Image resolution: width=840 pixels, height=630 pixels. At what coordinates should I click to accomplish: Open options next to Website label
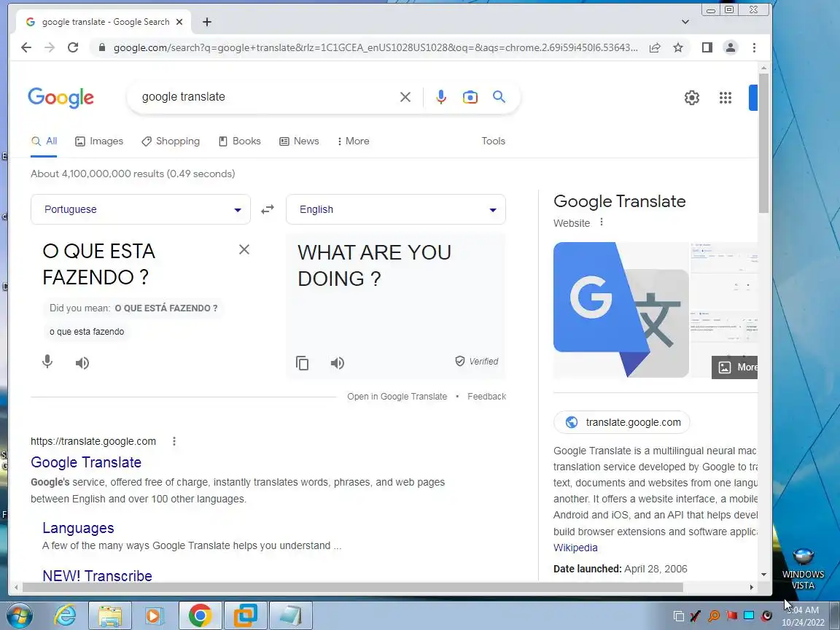[602, 222]
